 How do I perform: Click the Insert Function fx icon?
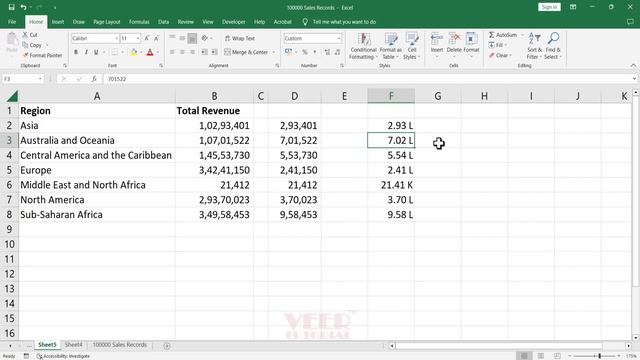point(94,79)
